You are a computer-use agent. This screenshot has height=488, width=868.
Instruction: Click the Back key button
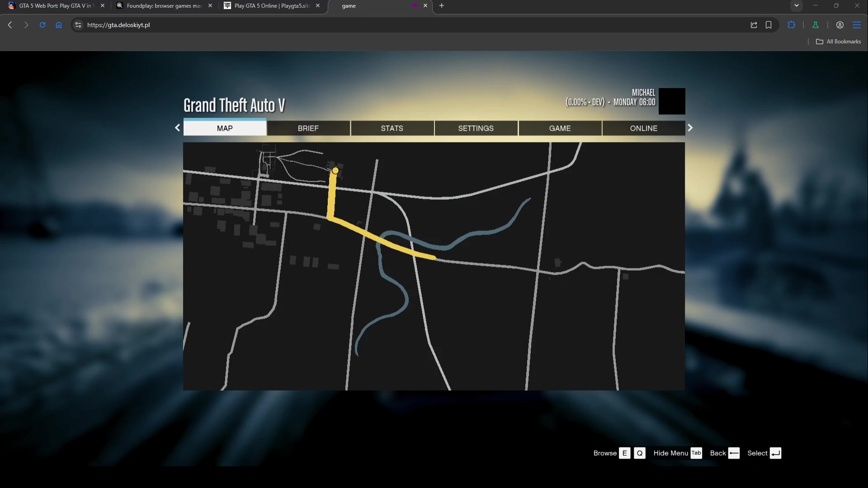tap(734, 453)
